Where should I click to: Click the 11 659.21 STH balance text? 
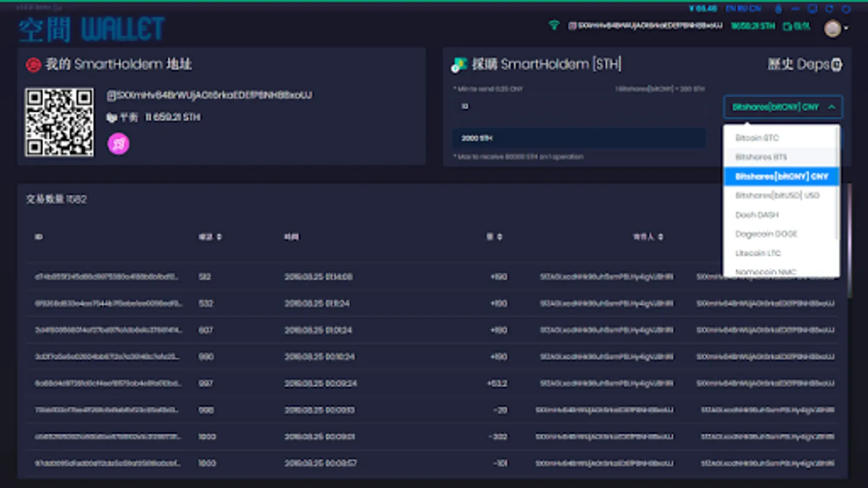(173, 118)
